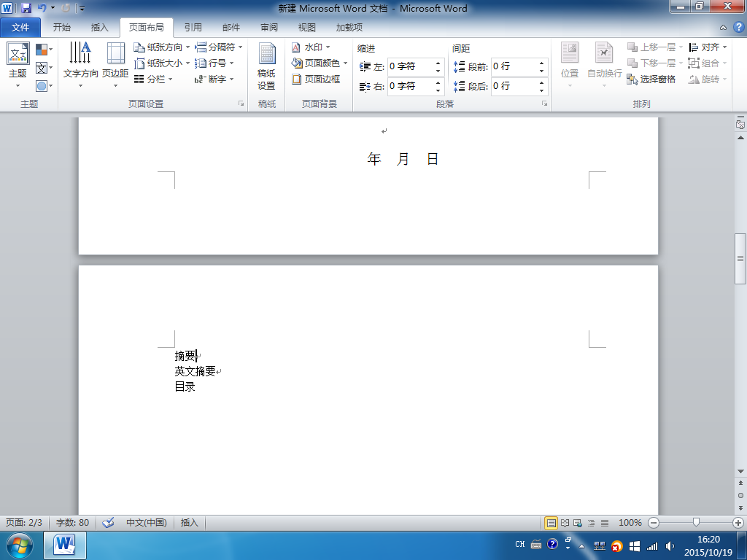Open Windows Start menu
Image resolution: width=747 pixels, height=560 pixels.
[x=20, y=545]
